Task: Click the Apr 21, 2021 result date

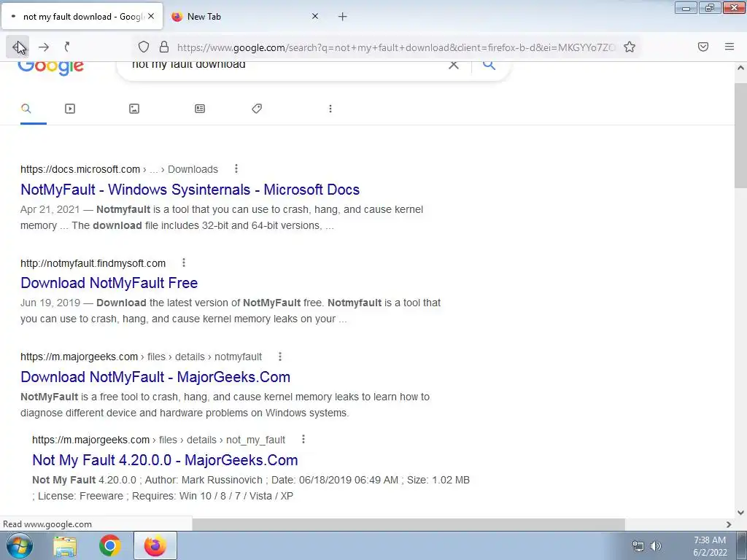Action: click(x=50, y=209)
